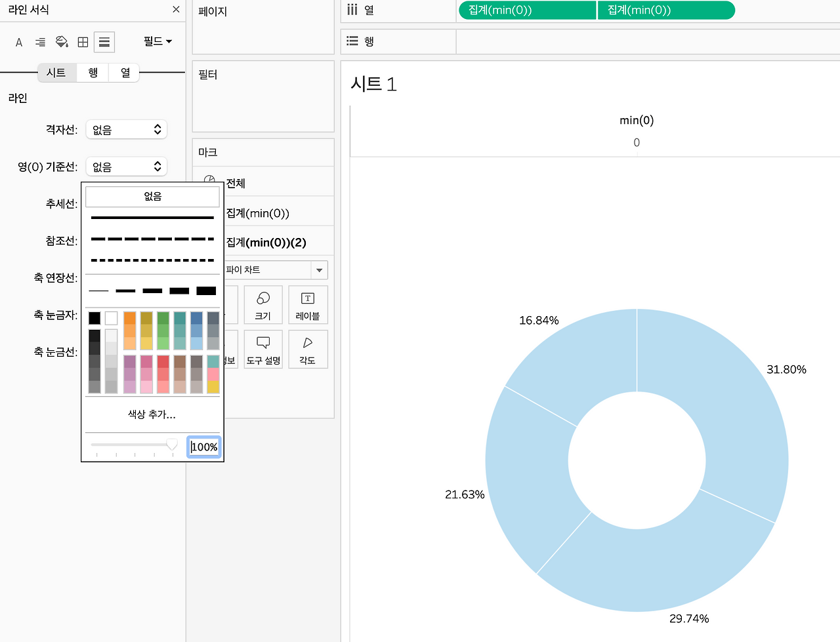840x642 pixels.
Task: Click the opacity slider handle
Action: click(x=172, y=445)
